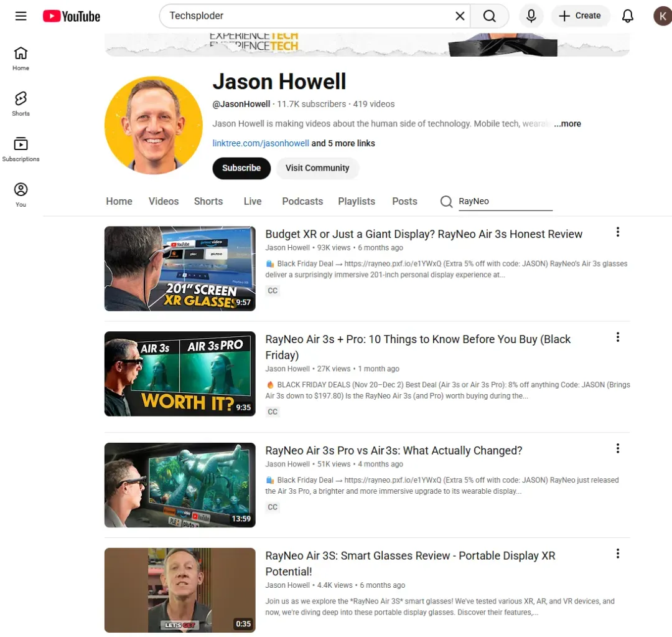The image size is (672, 637).
Task: Open the hamburger guide menu
Action: 21,16
